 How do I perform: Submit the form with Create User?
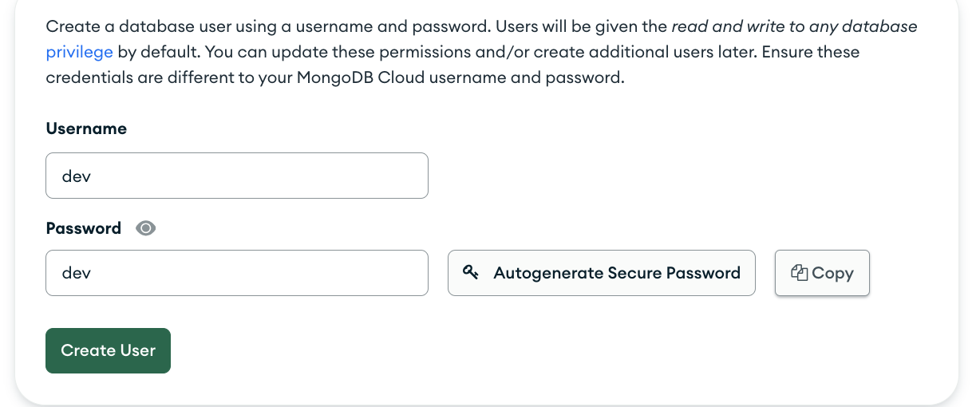(x=108, y=350)
